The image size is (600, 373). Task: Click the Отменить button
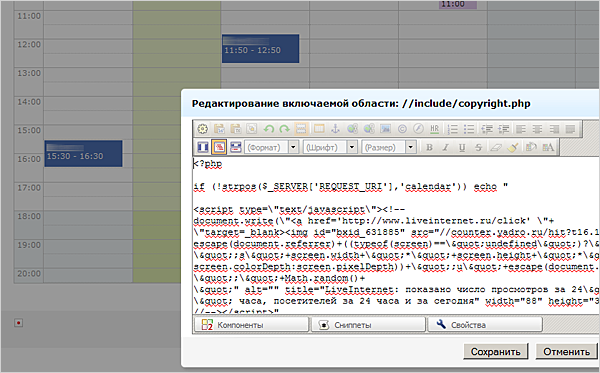pos(566,352)
